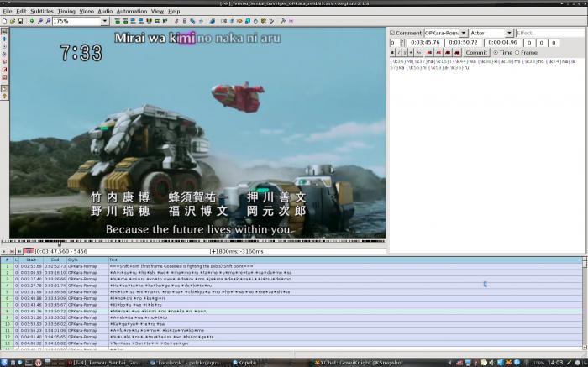Pick shadow color swatch button
This screenshot has width=588, height=367.
[x=457, y=52]
